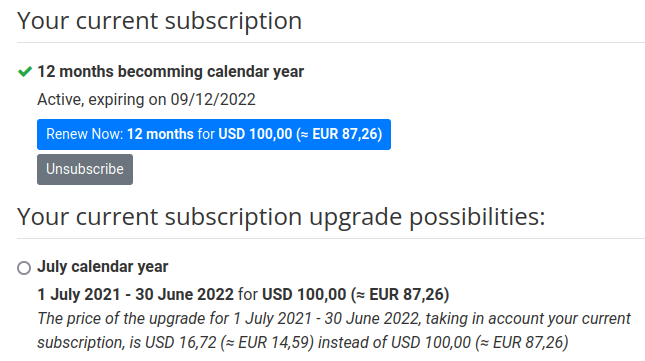The width and height of the screenshot is (645, 361).
Task: Click the bold USD 100,00 July plan price
Action: 304,294
